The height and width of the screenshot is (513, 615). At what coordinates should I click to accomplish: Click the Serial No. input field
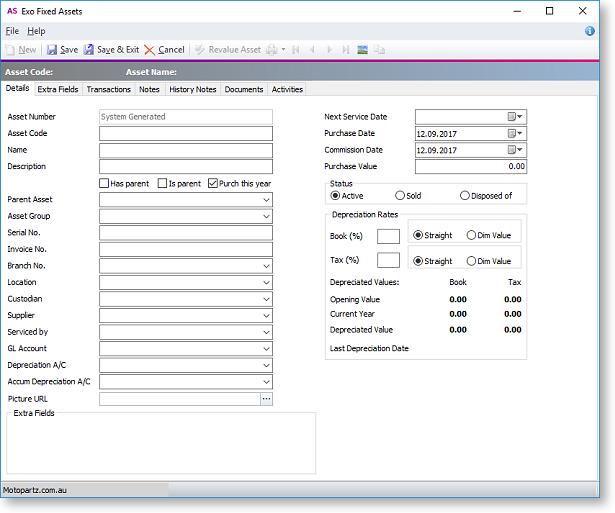pyautogui.click(x=186, y=233)
